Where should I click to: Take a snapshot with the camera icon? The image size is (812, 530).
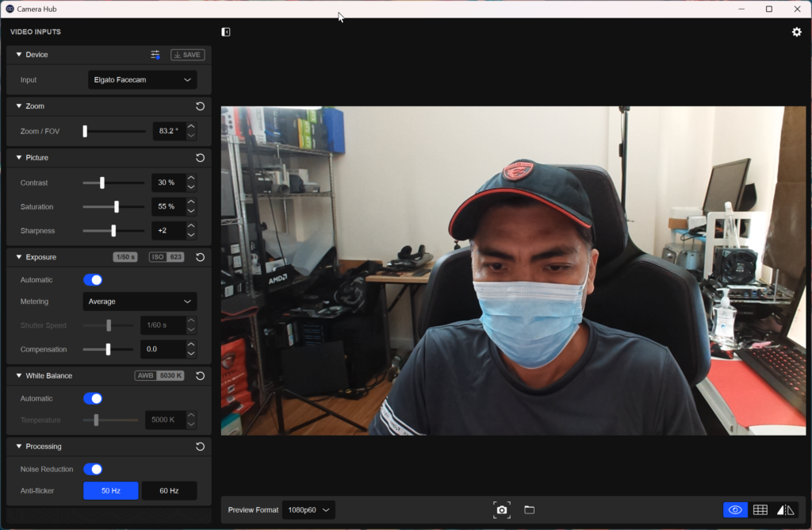pyautogui.click(x=501, y=509)
